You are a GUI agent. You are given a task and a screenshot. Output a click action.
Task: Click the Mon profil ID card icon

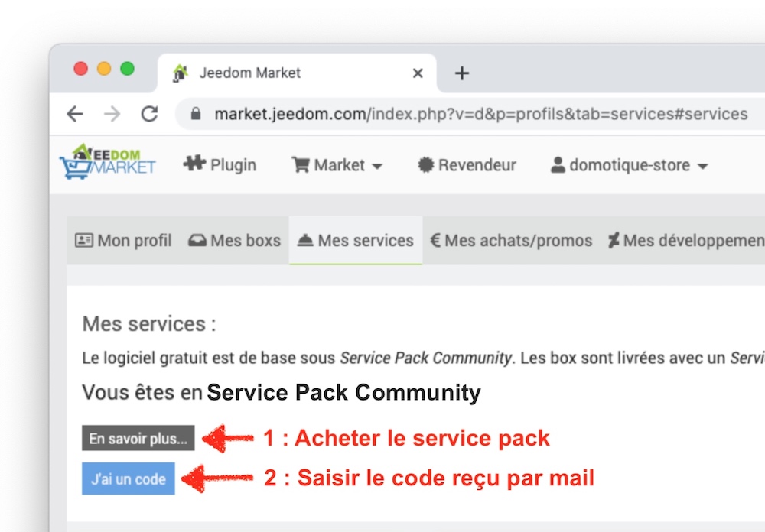coord(84,240)
